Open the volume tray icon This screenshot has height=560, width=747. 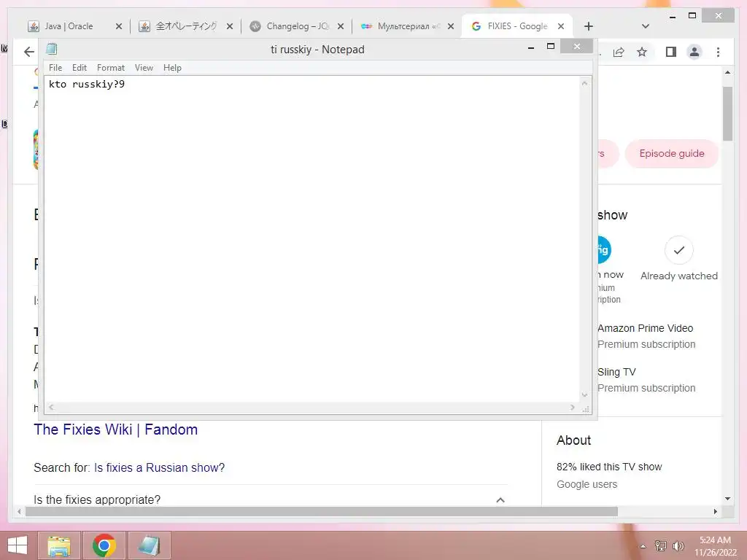pos(678,546)
